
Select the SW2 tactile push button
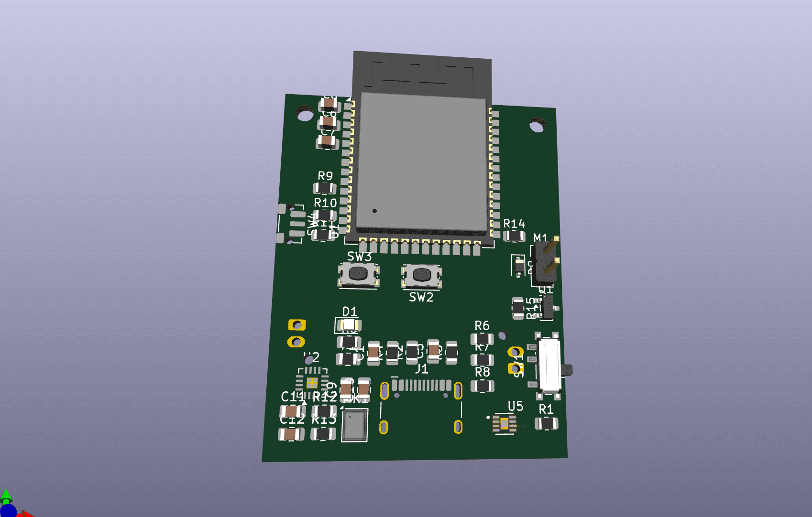click(x=421, y=275)
